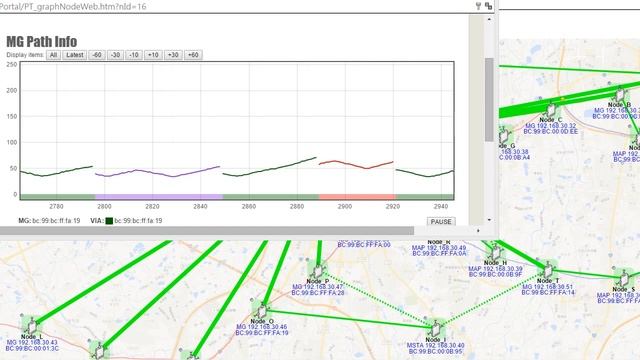Screen dimensions: 640x360
Task: Select the Node_C device icon
Action: tap(551, 109)
